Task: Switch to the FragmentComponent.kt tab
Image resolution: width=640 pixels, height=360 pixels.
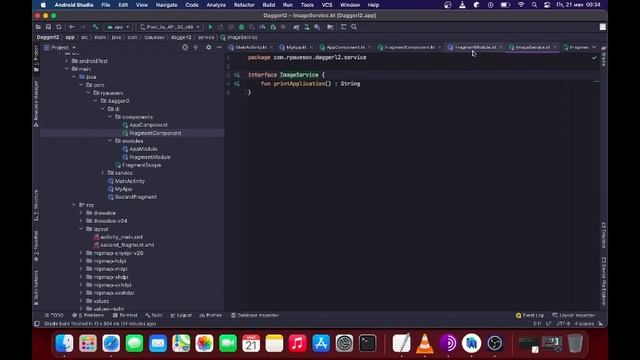Action: point(409,47)
